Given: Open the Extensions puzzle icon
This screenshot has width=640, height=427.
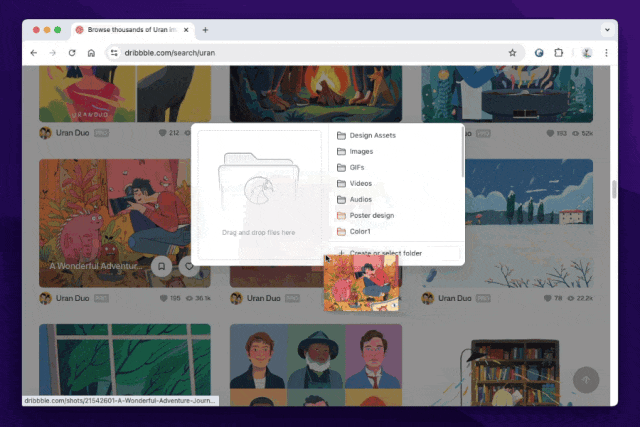Looking at the screenshot, I should (558, 53).
